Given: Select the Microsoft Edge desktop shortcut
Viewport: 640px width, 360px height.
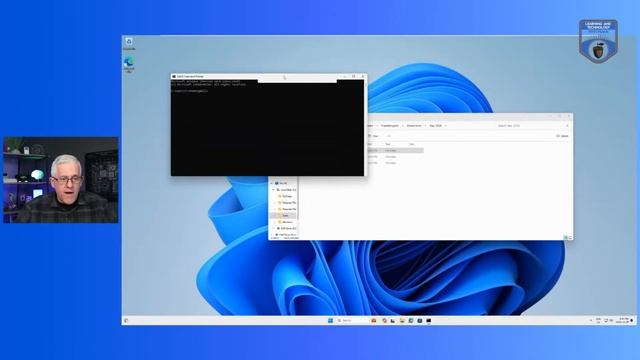Looking at the screenshot, I should (129, 64).
